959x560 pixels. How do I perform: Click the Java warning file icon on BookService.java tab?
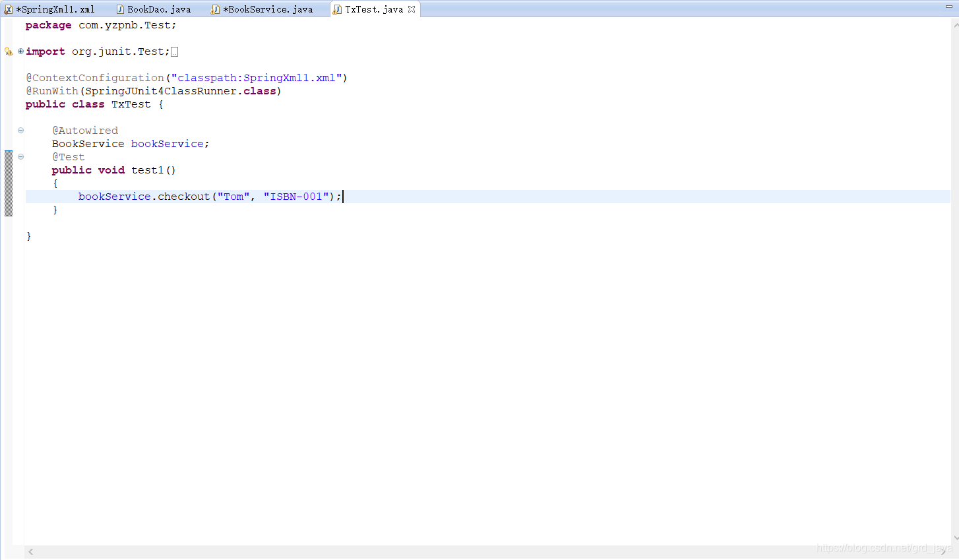pos(215,9)
